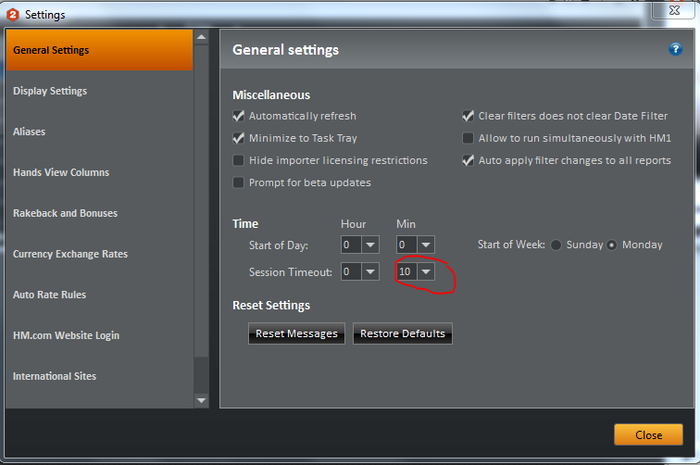Click sidebar scrollbar down arrow
This screenshot has height=465, width=700.
[x=201, y=400]
